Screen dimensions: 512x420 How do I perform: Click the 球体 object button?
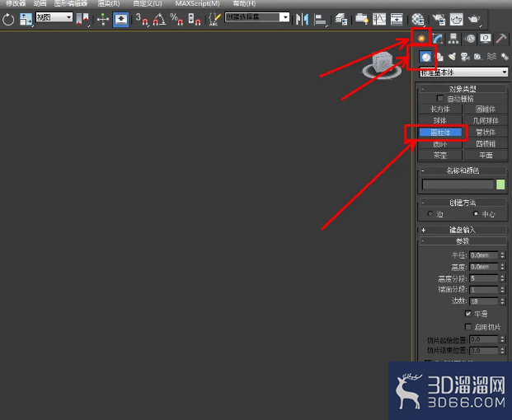click(440, 121)
